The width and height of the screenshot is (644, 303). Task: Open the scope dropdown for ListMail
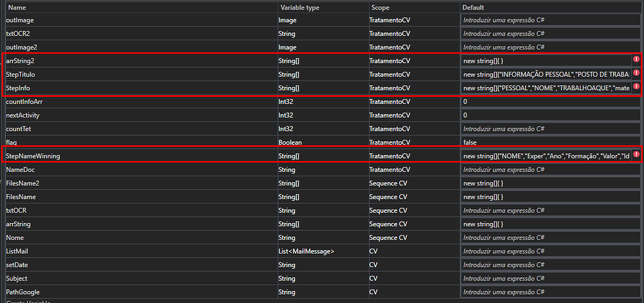(x=414, y=251)
